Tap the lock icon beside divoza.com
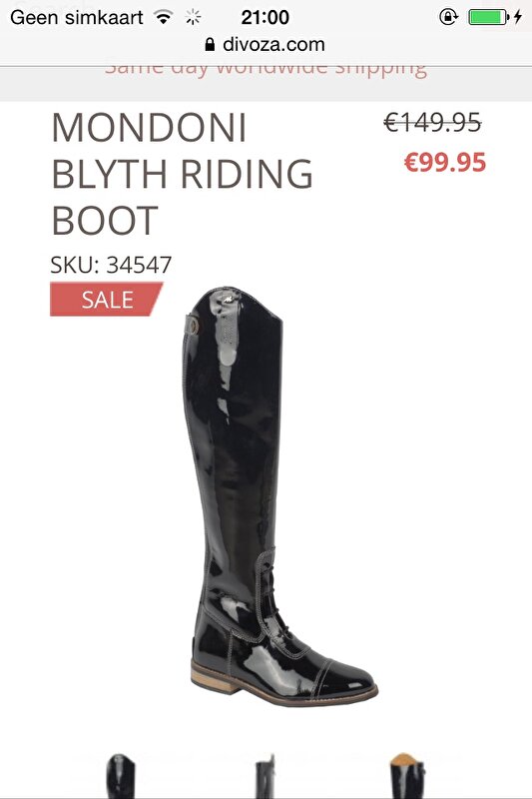 pos(210,44)
